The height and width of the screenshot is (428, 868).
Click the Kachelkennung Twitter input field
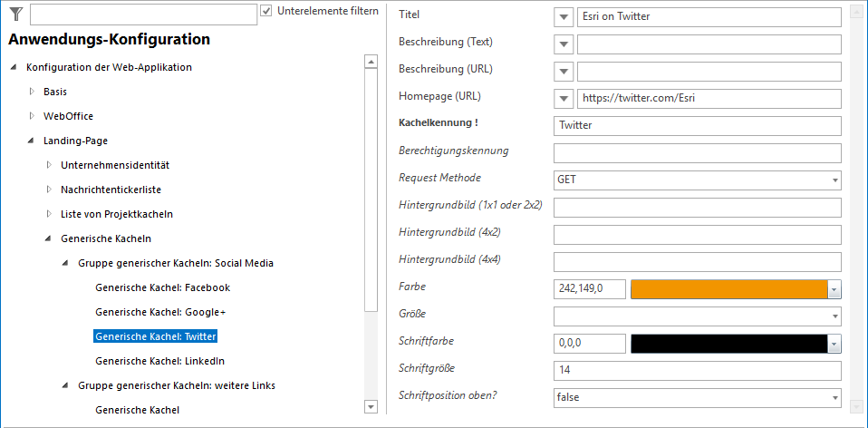point(697,126)
